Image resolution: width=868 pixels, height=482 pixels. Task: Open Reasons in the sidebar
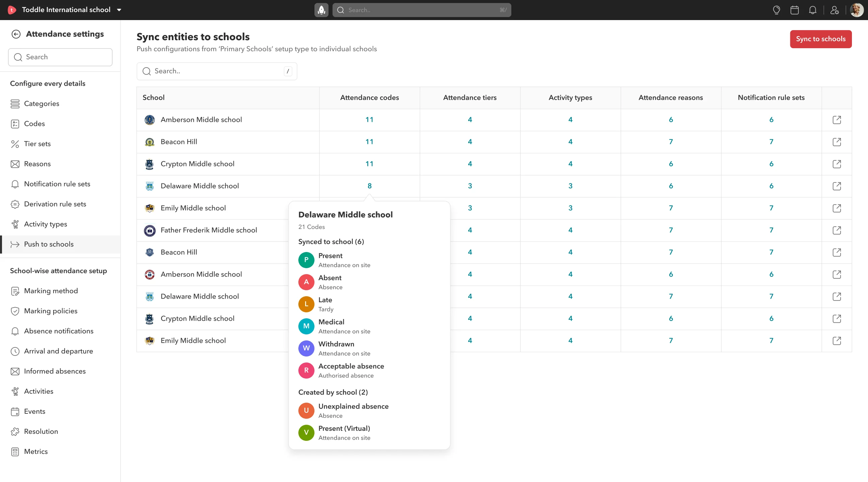pyautogui.click(x=60, y=164)
